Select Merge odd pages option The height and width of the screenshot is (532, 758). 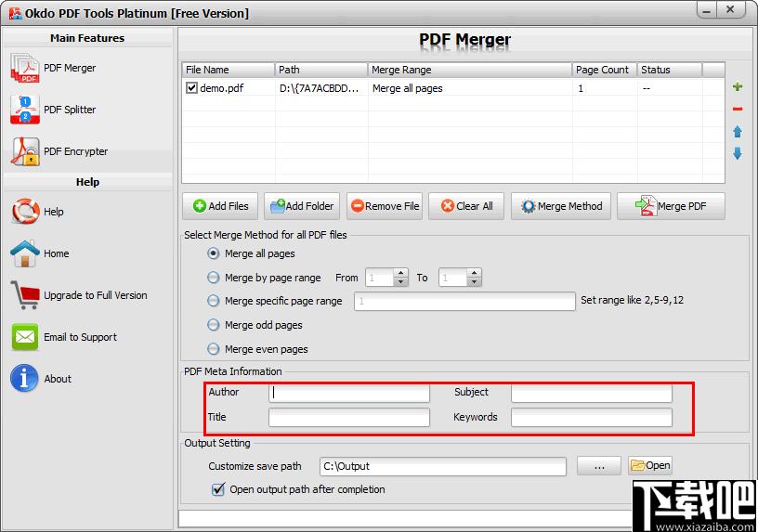[214, 325]
